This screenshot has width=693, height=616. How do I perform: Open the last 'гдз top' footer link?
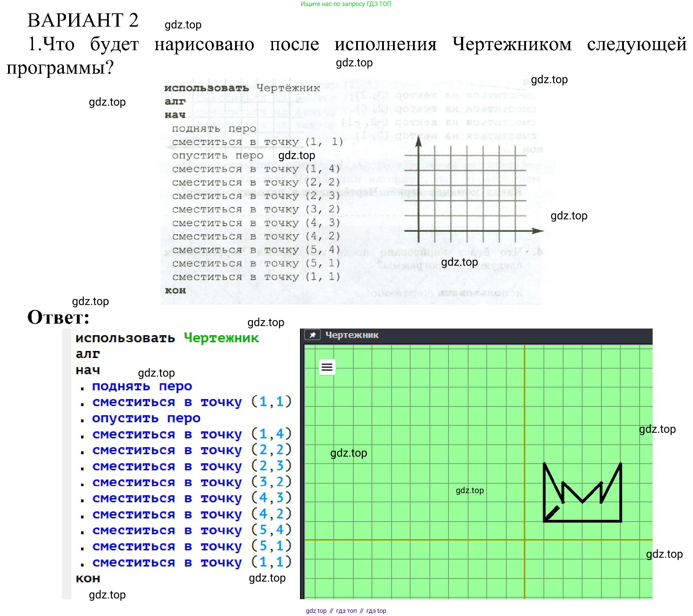376,611
